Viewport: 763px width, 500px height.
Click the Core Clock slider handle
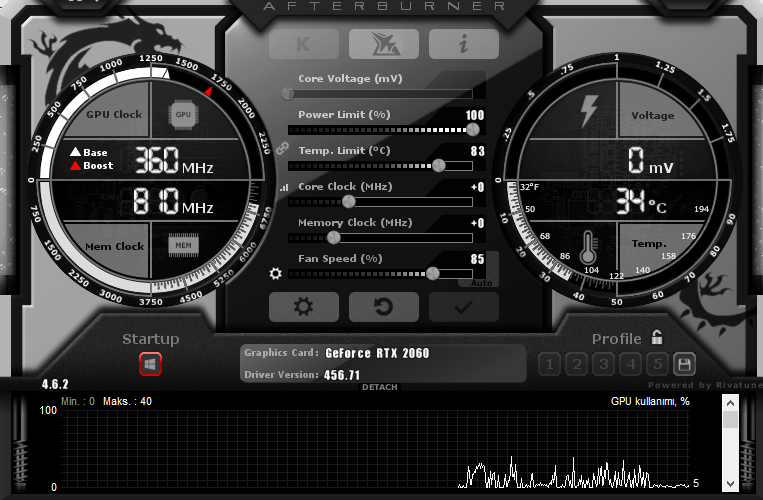pos(348,201)
